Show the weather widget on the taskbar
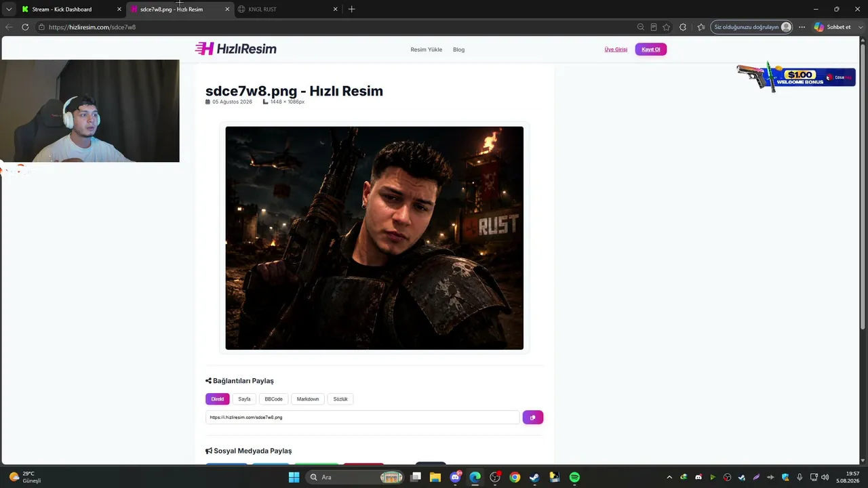This screenshot has width=868, height=488. pyautogui.click(x=26, y=477)
